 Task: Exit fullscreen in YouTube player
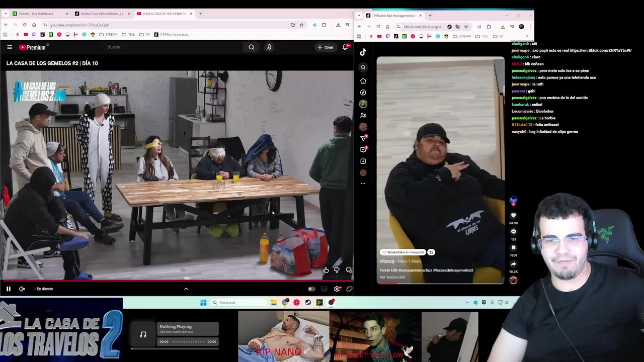349,289
